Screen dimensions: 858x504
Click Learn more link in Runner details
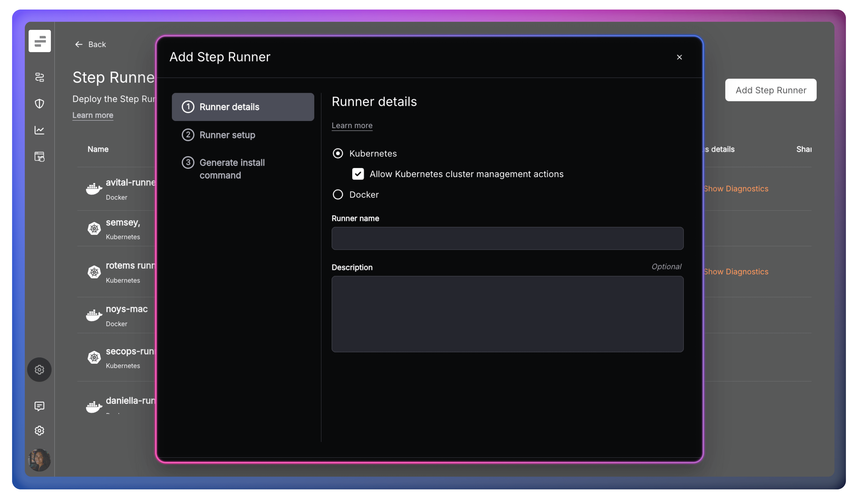(352, 126)
